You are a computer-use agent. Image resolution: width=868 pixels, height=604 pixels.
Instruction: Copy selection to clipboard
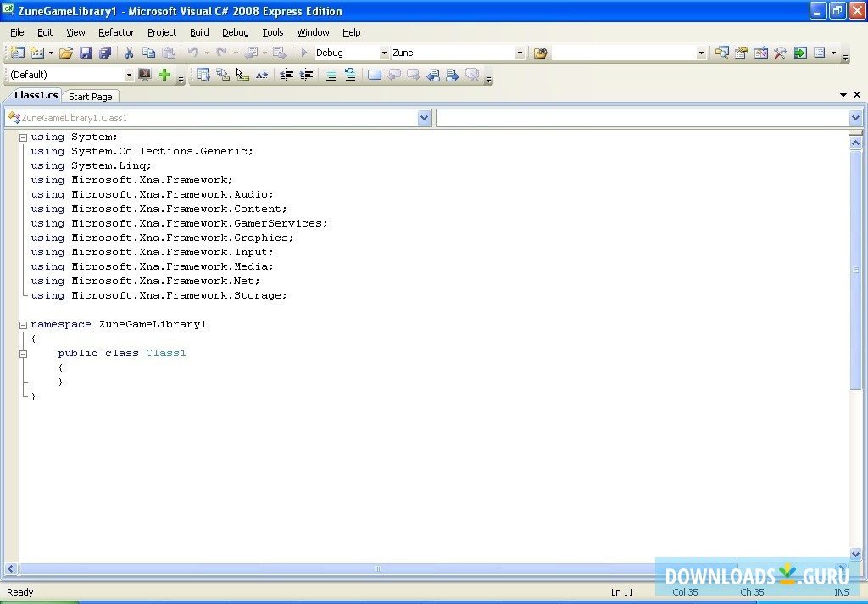149,53
